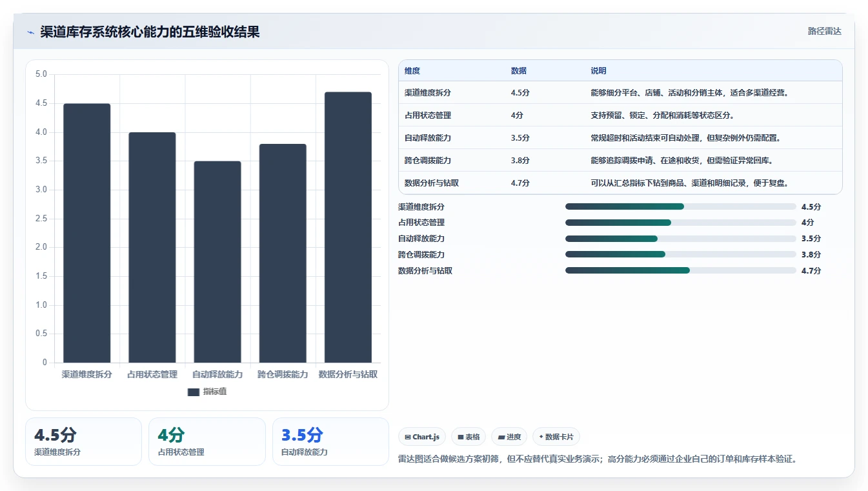This screenshot has height=491, width=868.
Task: Click the 2.5 tick on the y-axis
Action: tap(41, 219)
